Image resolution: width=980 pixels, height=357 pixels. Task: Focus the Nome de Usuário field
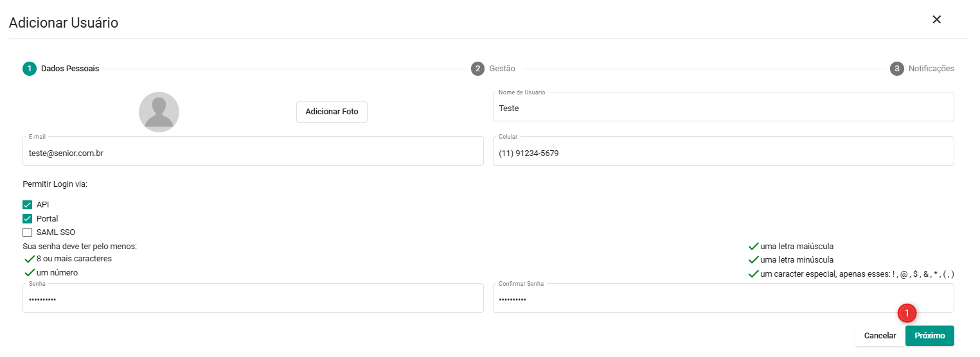point(723,109)
